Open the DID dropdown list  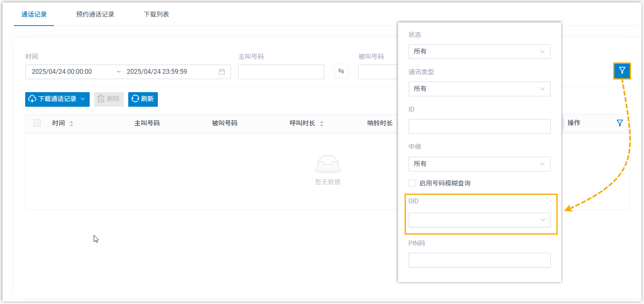pos(479,220)
